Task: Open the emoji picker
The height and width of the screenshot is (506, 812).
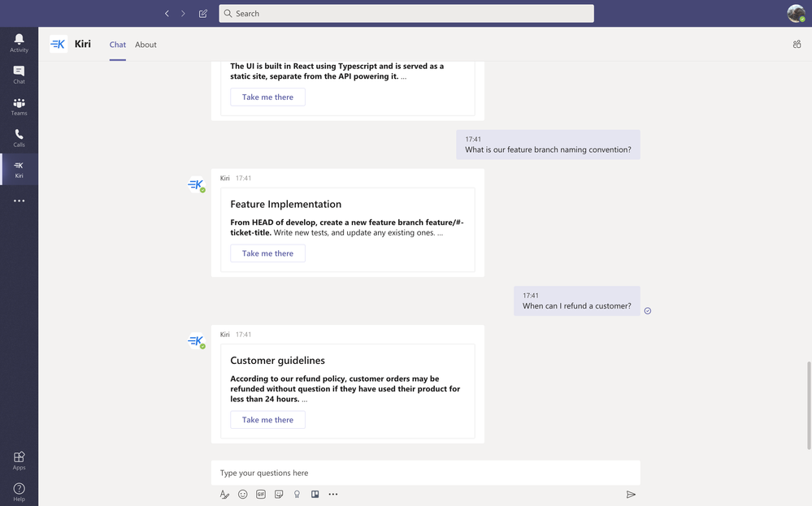Action: pyautogui.click(x=242, y=494)
